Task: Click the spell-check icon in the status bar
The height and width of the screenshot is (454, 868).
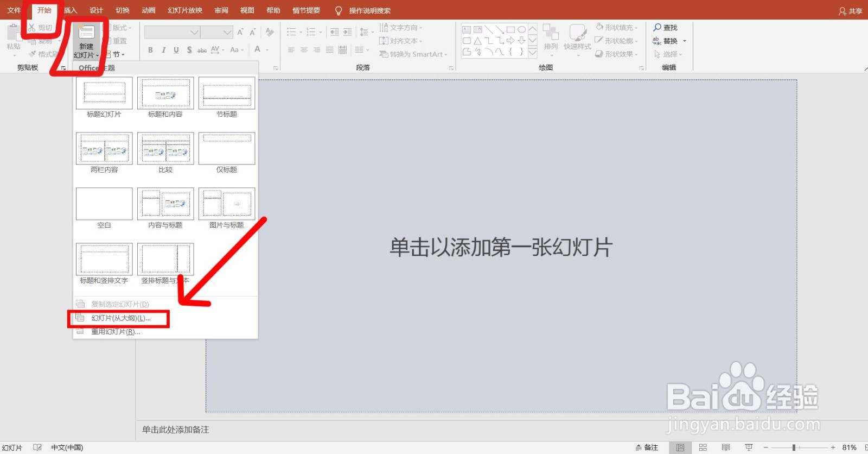Action: pos(37,447)
